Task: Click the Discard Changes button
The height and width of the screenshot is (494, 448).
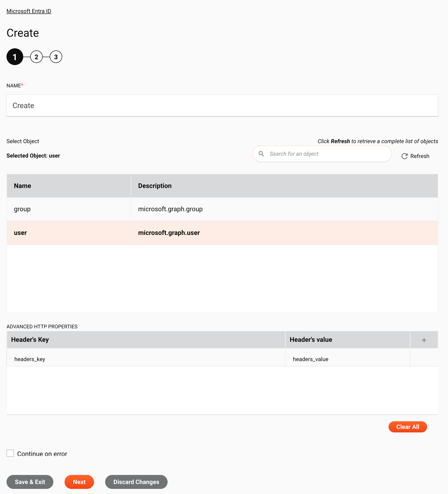Action: [x=136, y=470]
